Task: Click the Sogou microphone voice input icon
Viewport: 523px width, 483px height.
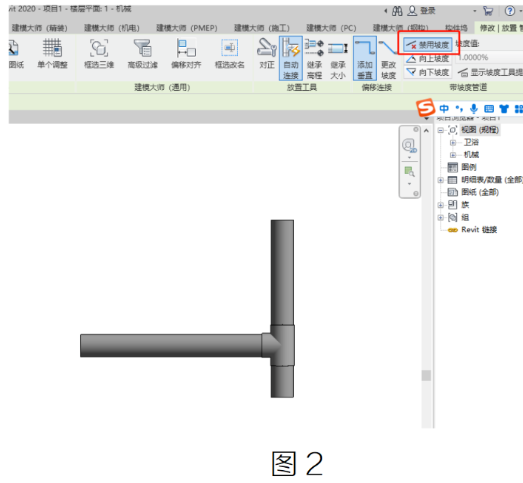Action: (474, 109)
